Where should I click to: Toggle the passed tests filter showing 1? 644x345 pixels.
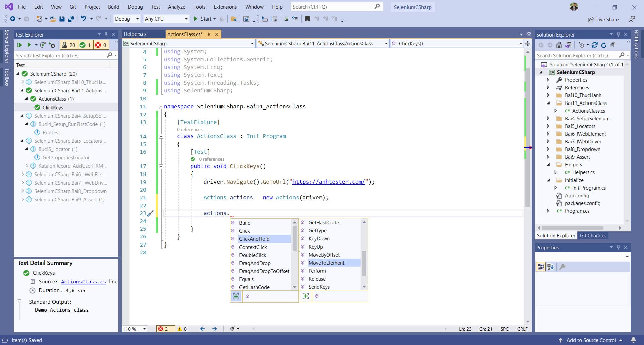tap(86, 45)
